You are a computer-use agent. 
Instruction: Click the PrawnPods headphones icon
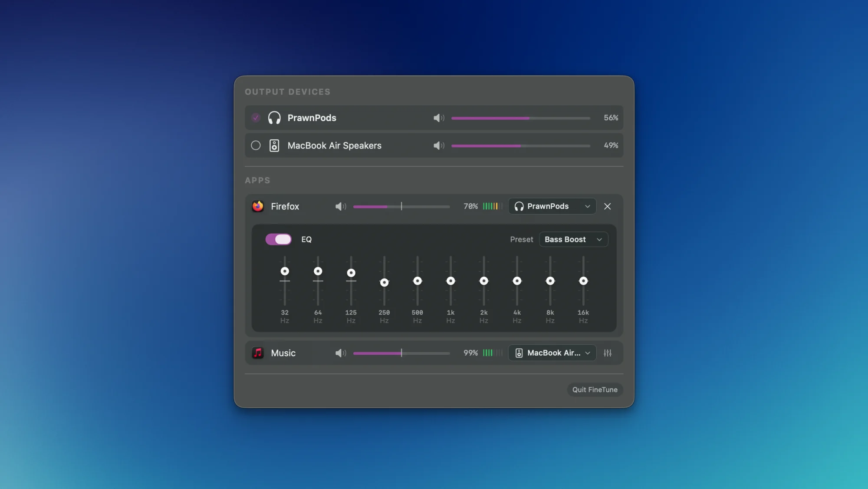tap(275, 118)
